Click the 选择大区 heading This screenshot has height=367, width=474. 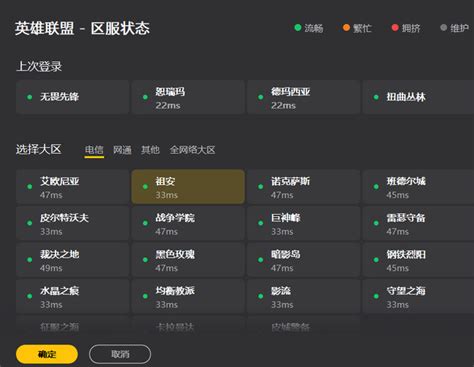(x=39, y=149)
